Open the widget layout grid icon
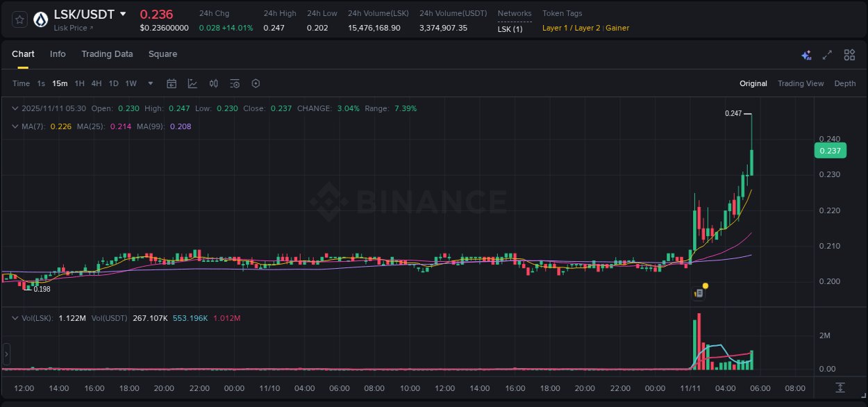The image size is (868, 407). (x=849, y=54)
